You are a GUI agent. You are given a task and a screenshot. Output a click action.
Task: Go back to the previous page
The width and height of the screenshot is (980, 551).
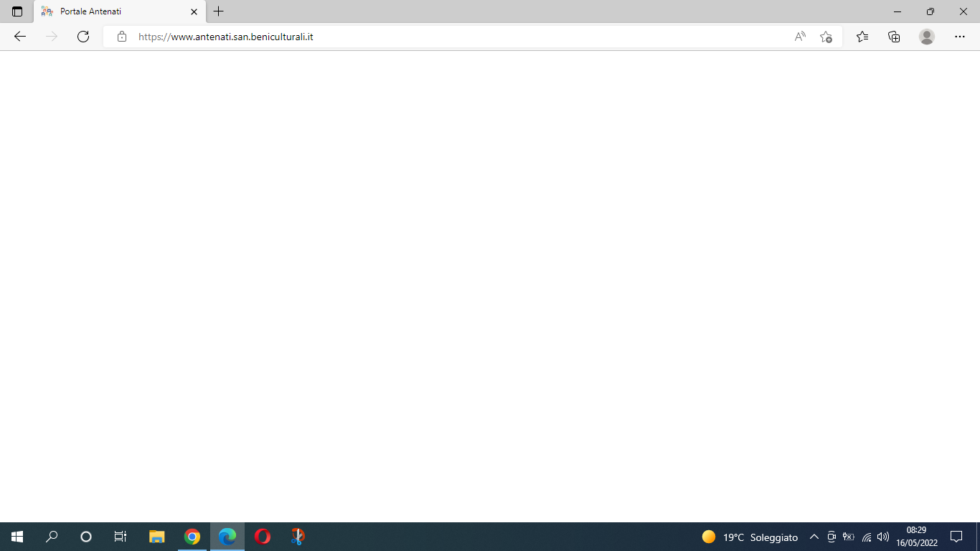(20, 37)
